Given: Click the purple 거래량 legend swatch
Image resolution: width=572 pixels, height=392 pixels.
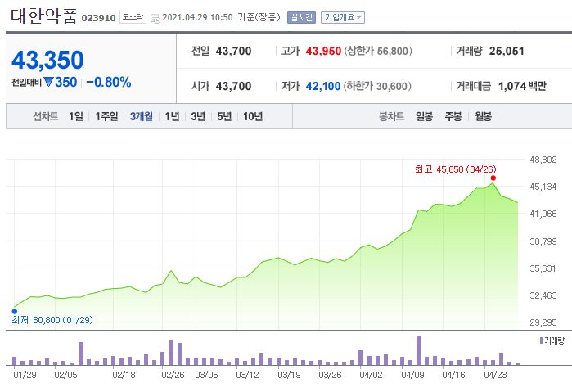Looking at the screenshot, I should (542, 340).
